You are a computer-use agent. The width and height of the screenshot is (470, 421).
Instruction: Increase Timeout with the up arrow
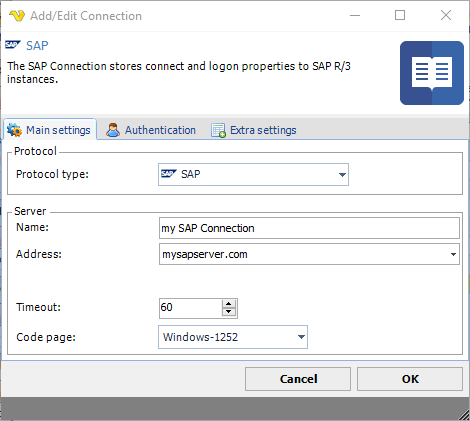tap(229, 304)
